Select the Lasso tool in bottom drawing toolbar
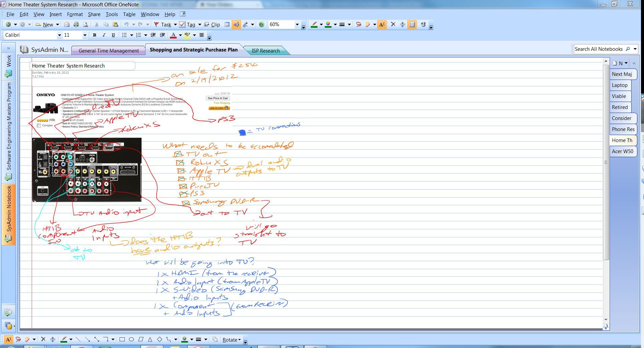This screenshot has height=348, width=644. (x=18, y=339)
